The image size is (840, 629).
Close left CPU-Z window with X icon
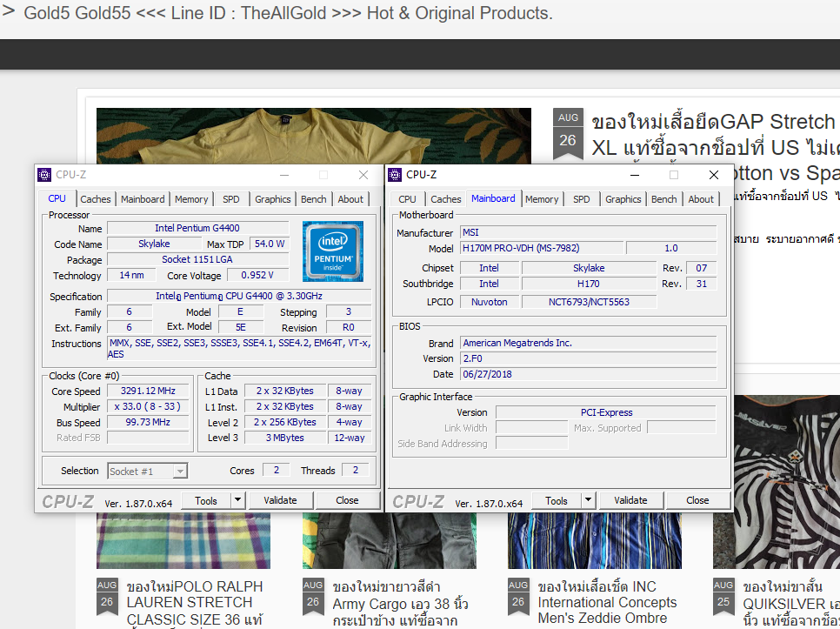363,175
